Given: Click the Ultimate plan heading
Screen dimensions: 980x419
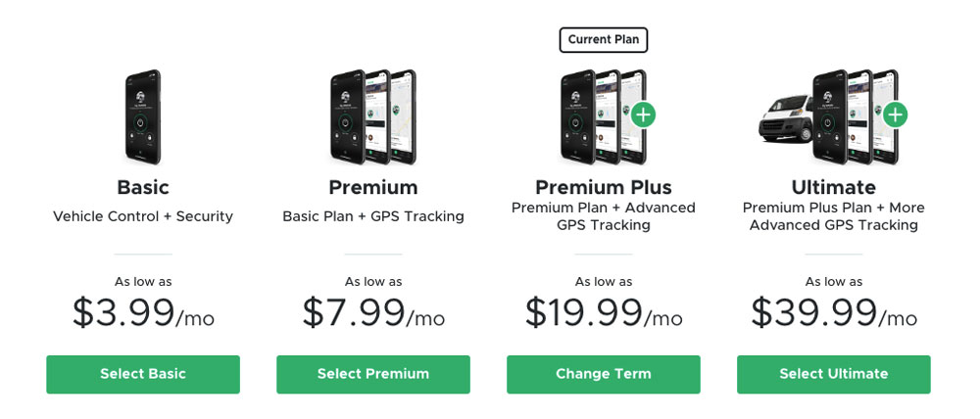Looking at the screenshot, I should [833, 187].
